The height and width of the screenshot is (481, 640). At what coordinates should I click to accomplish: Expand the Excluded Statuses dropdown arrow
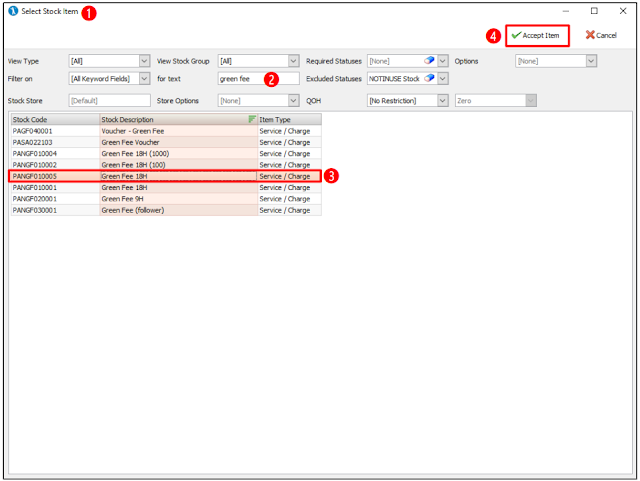tap(443, 78)
